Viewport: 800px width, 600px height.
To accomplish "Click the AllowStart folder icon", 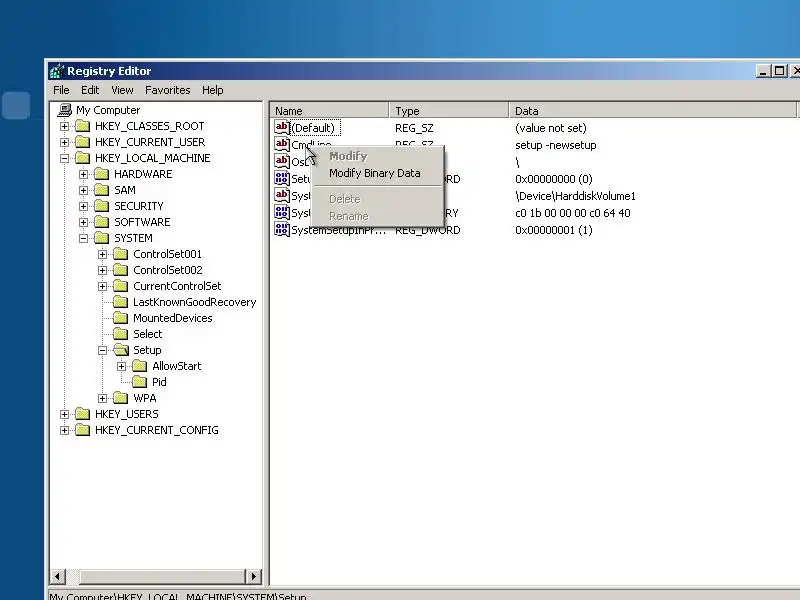I will coord(140,366).
